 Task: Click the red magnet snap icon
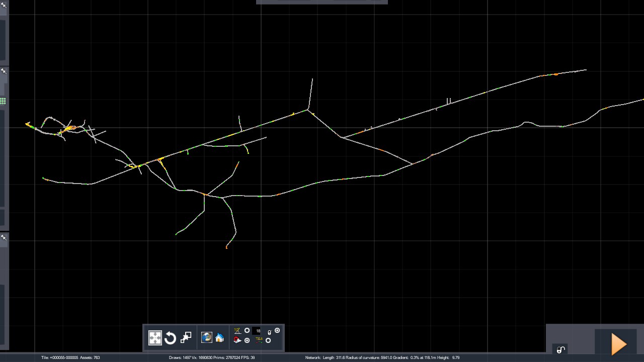237,340
